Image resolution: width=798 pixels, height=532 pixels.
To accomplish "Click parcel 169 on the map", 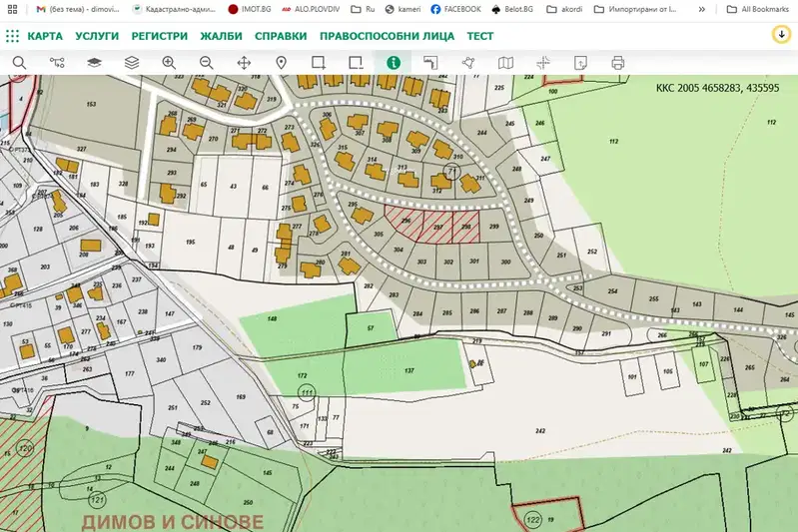I will [x=241, y=396].
